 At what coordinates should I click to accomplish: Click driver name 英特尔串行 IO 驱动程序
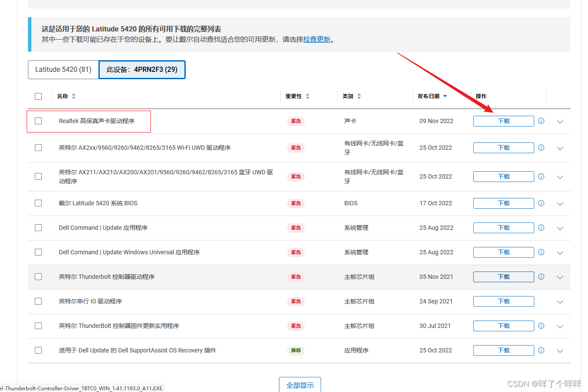90,301
